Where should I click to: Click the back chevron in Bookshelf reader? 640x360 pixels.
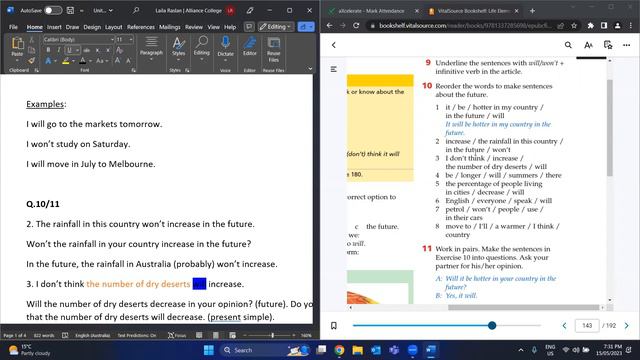(333, 45)
